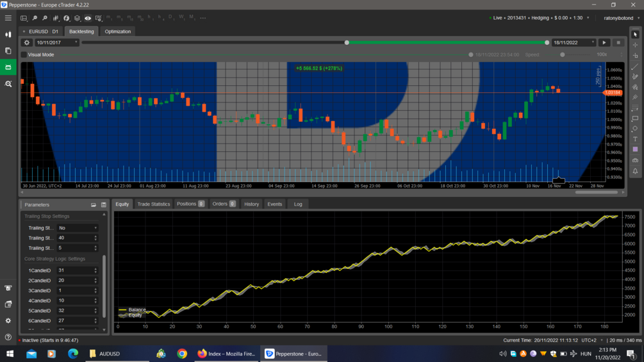This screenshot has width=644, height=362.
Task: Pick the purple drawing color swatch
Action: 635,149
